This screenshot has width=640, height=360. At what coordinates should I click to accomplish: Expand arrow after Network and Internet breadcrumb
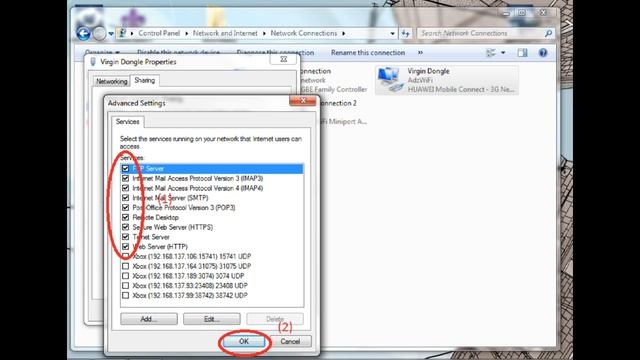[x=264, y=33]
